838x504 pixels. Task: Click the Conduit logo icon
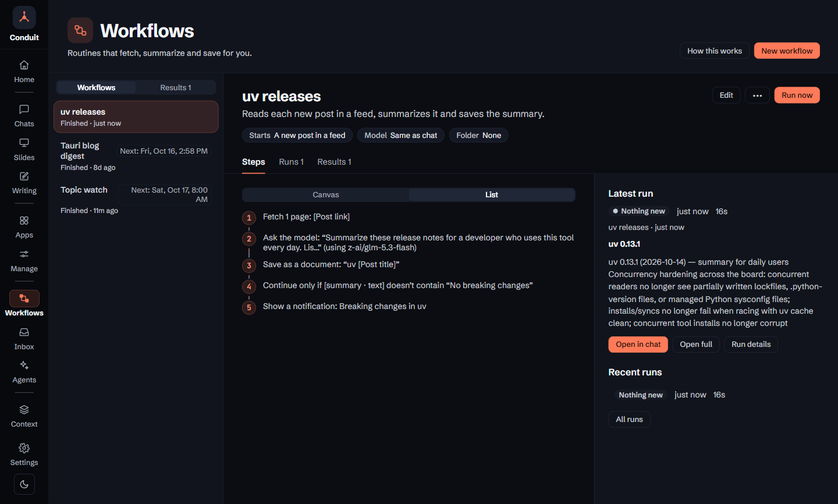pyautogui.click(x=24, y=17)
